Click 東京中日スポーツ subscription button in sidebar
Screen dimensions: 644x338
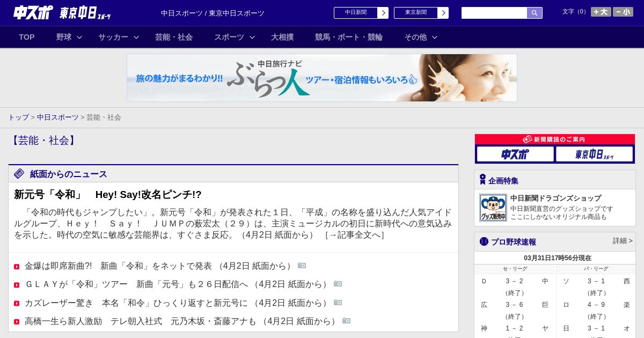click(x=595, y=155)
